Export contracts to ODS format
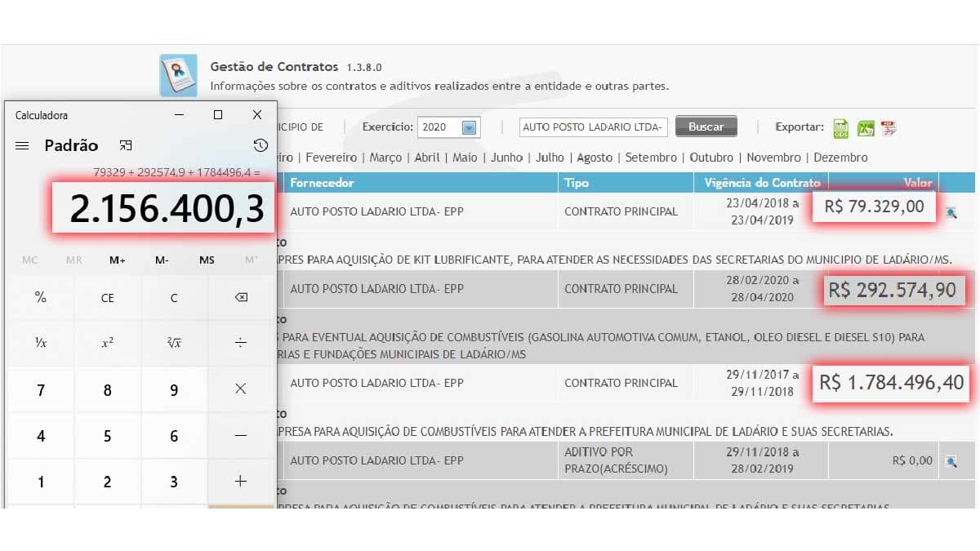This screenshot has height=551, width=980. pyautogui.click(x=840, y=127)
